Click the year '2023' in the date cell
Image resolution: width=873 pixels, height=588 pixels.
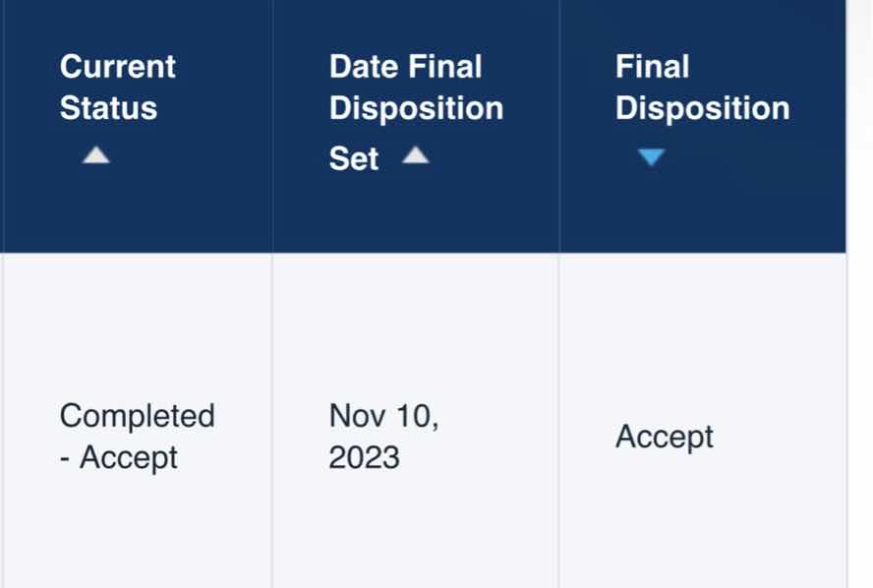click(364, 457)
